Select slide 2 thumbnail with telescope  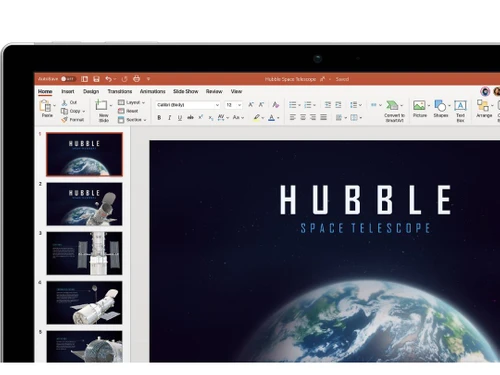coord(84,204)
